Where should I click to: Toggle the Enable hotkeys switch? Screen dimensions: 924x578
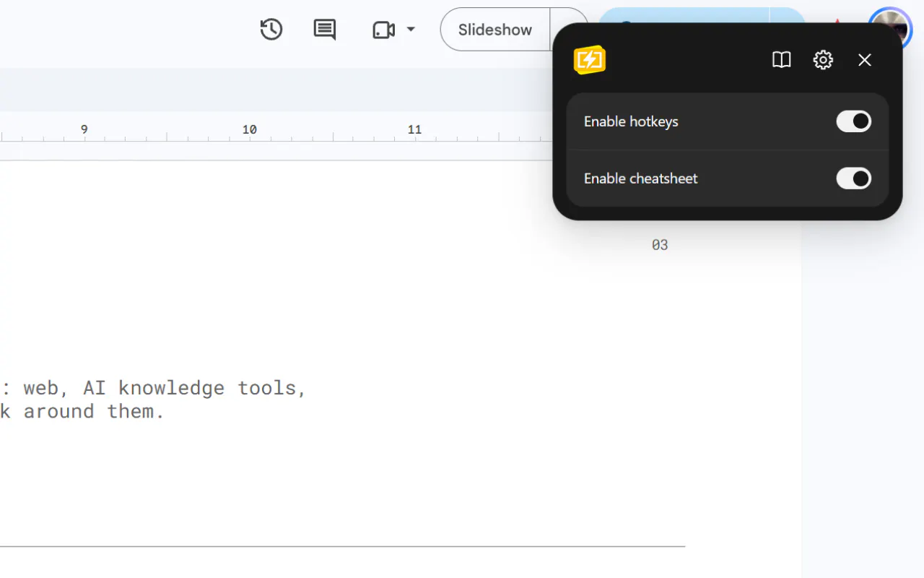click(x=854, y=121)
